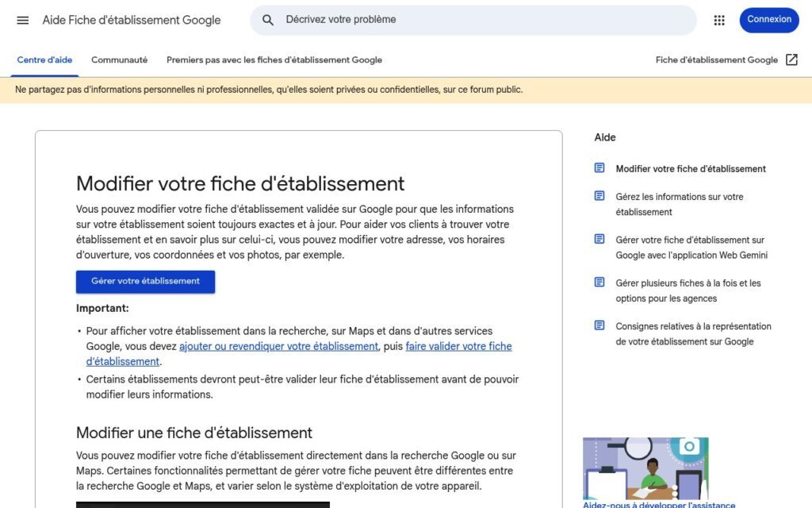
Task: Click the Modifier une fiche d'établissement subheading
Action: (194, 433)
